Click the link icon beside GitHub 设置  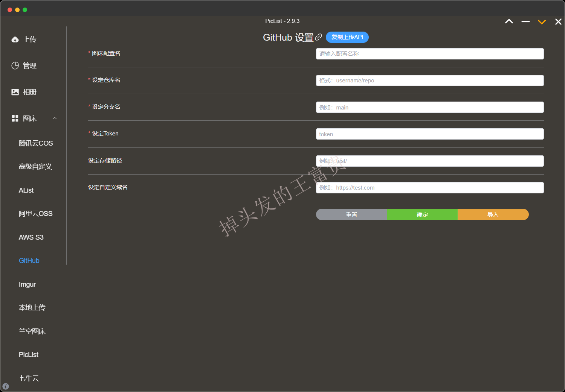pyautogui.click(x=318, y=37)
